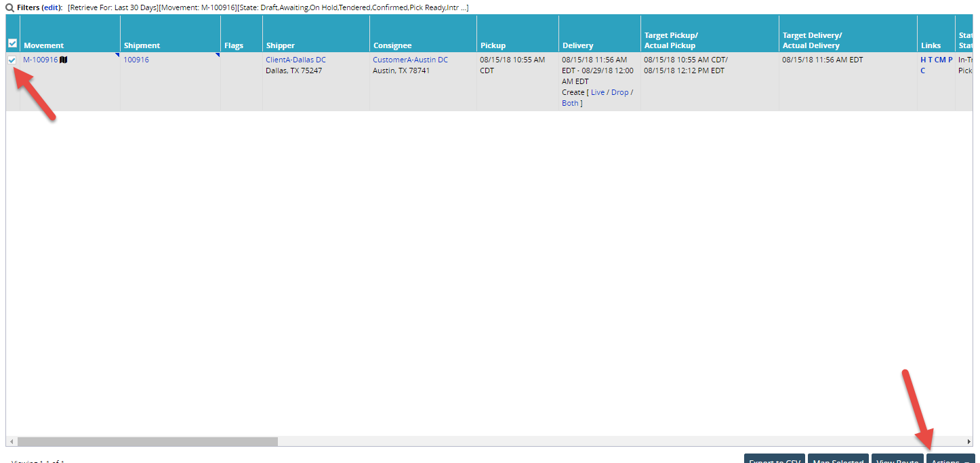
Task: Click the scrollbar right arrow
Action: pyautogui.click(x=968, y=441)
